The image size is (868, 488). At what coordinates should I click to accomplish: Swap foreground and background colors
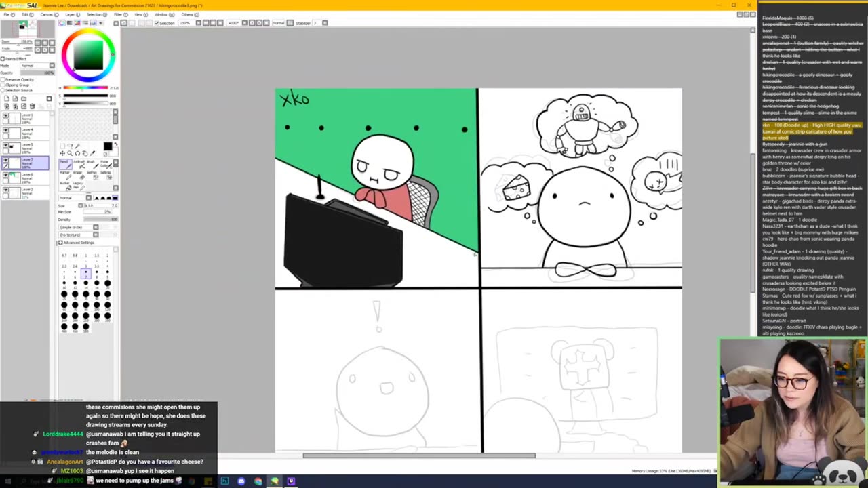(x=116, y=144)
